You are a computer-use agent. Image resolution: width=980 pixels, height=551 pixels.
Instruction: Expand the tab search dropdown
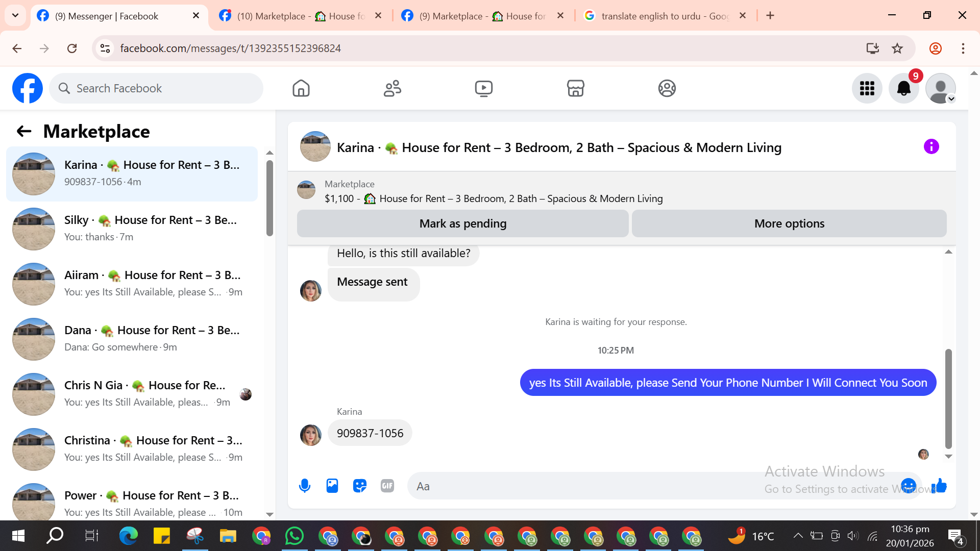coord(15,16)
